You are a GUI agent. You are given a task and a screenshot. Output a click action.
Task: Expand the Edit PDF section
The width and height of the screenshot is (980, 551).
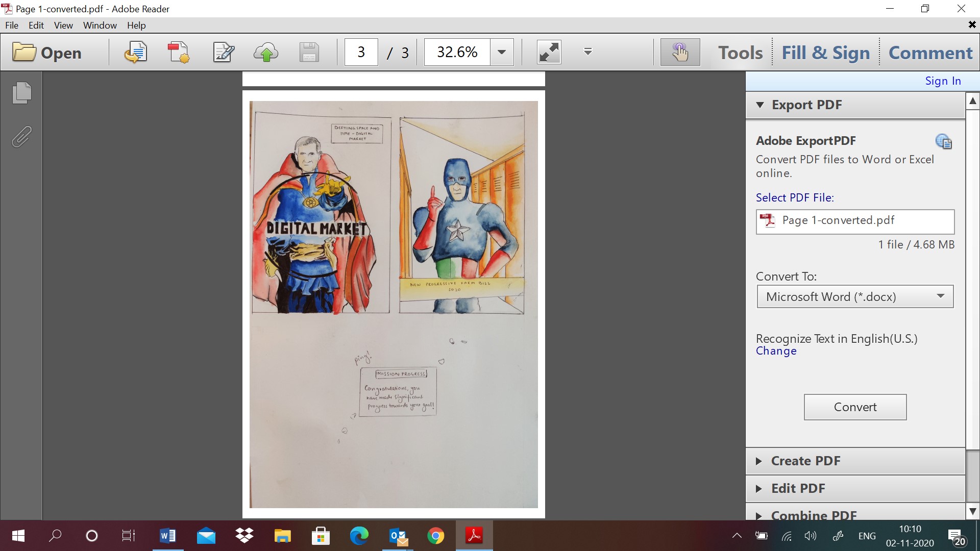click(855, 488)
